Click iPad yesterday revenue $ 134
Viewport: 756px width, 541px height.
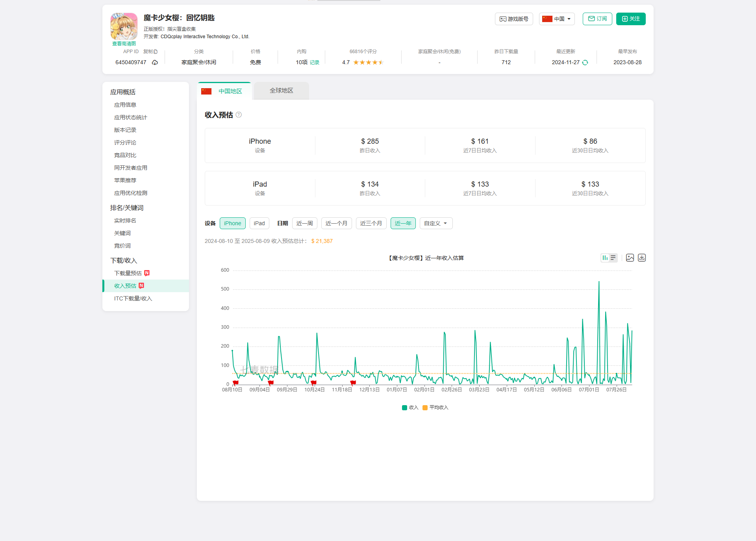[x=370, y=184]
